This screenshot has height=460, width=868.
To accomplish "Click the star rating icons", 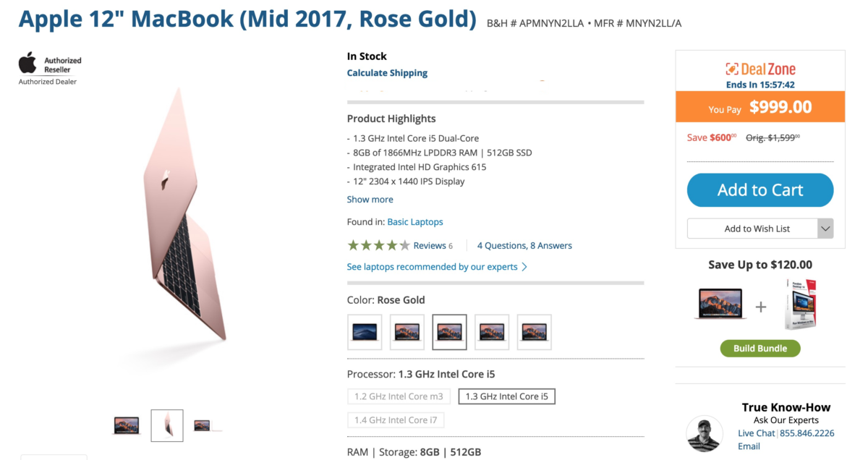I will [x=378, y=245].
